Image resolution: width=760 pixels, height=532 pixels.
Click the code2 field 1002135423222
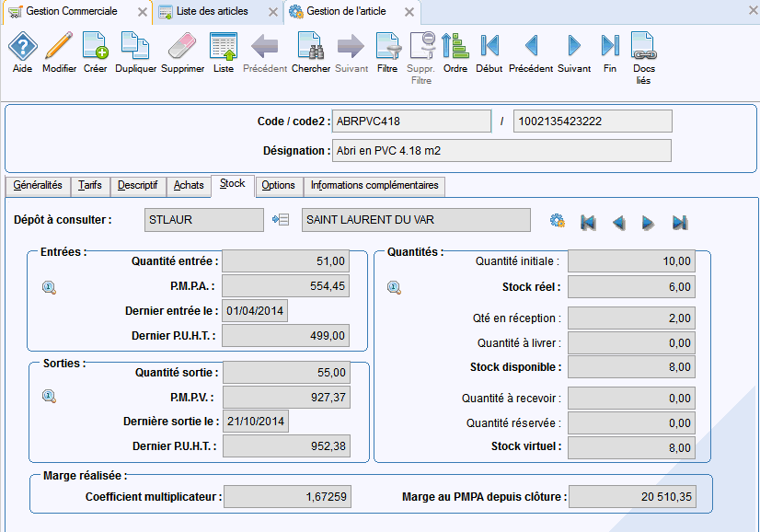click(593, 121)
